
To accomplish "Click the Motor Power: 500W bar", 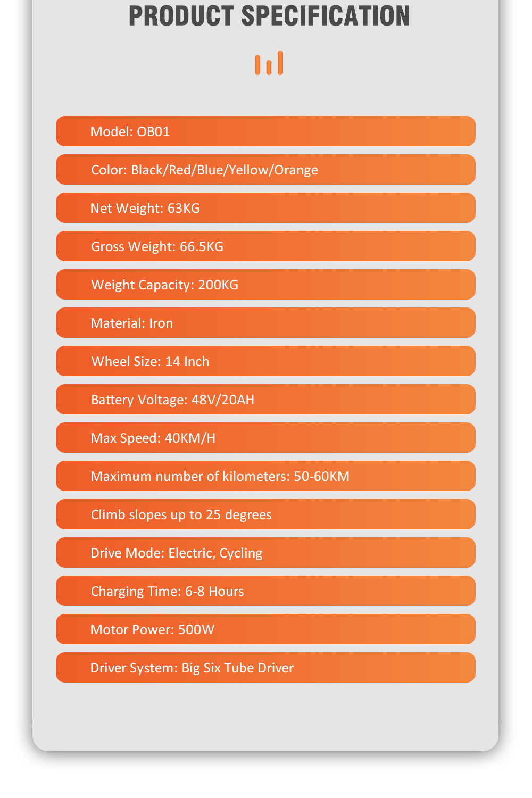I will 265,629.
